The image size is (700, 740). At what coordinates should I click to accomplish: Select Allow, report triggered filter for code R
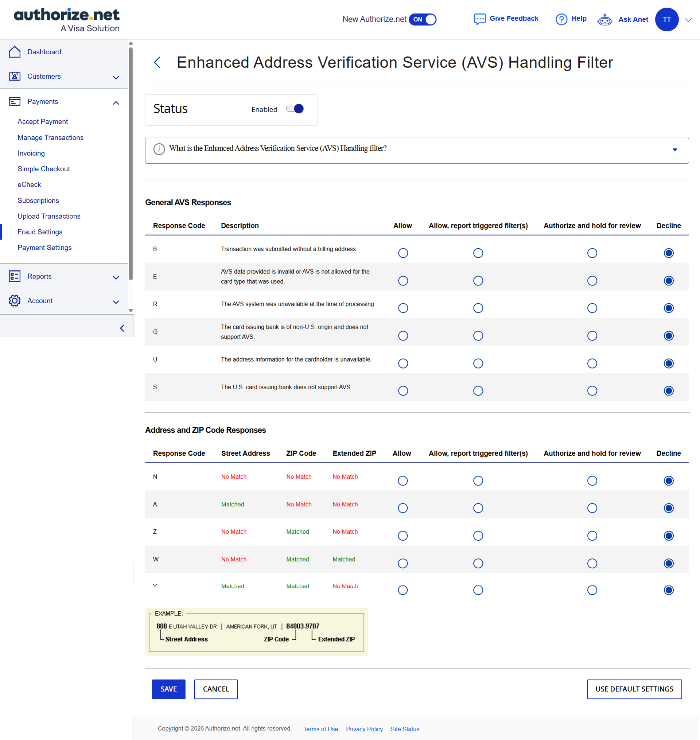click(478, 308)
